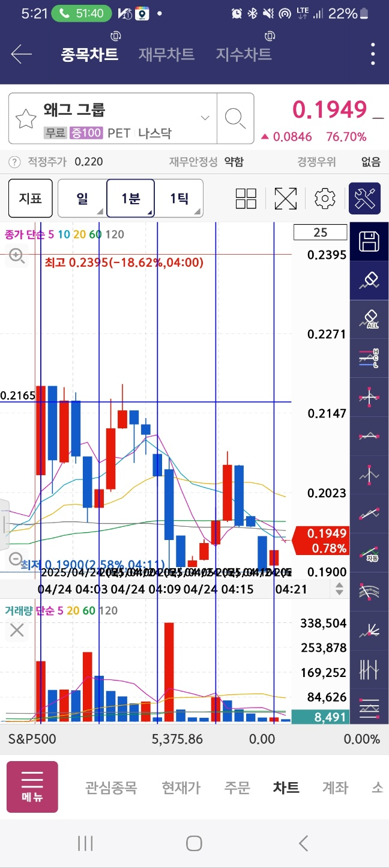Go to 계좌 in the bottom navigation
This screenshot has width=389, height=868.
(335, 788)
